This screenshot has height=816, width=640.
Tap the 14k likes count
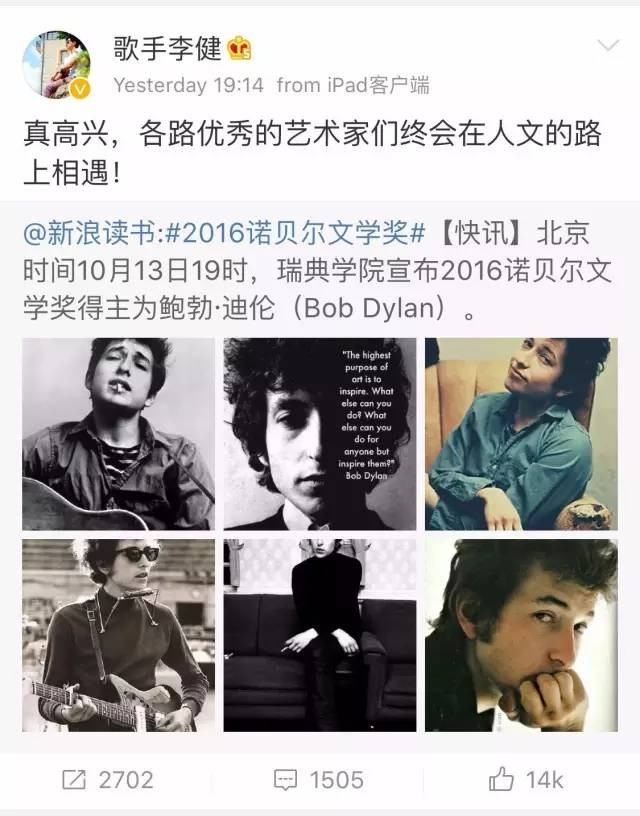tap(544, 780)
